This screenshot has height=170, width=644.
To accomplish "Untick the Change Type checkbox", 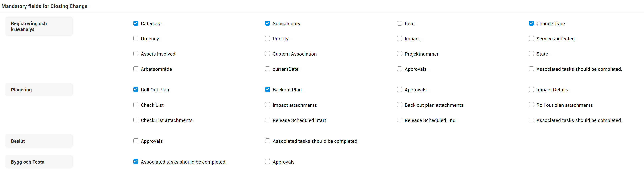I will [531, 23].
